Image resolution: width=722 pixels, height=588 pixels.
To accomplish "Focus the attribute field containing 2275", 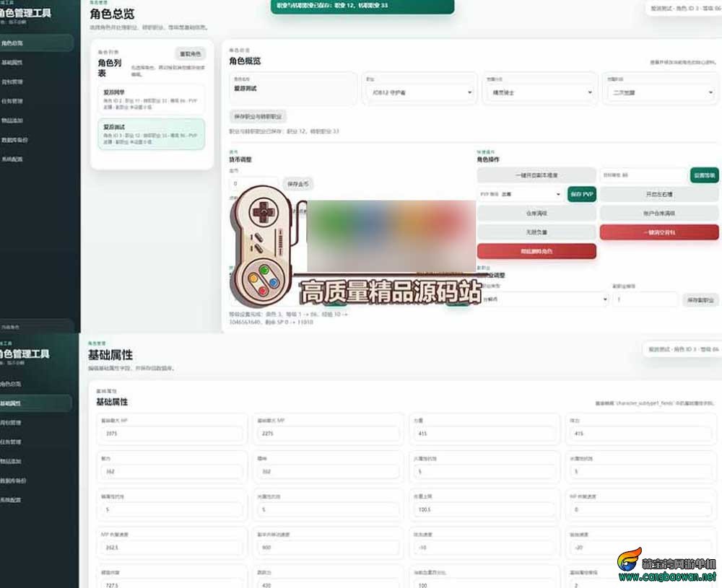I will pyautogui.click(x=328, y=434).
